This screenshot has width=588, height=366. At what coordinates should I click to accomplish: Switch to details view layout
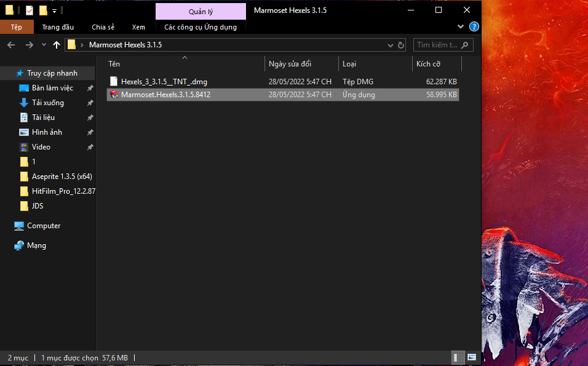coord(458,357)
